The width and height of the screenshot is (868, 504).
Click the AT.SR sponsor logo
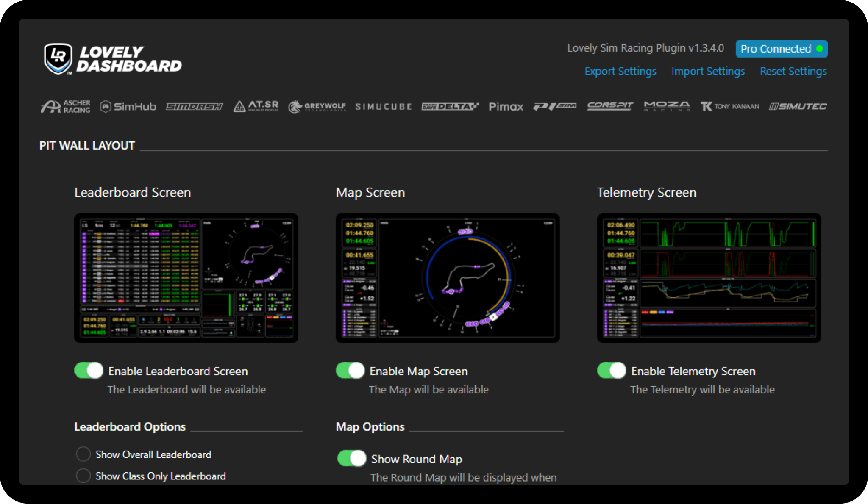[256, 106]
